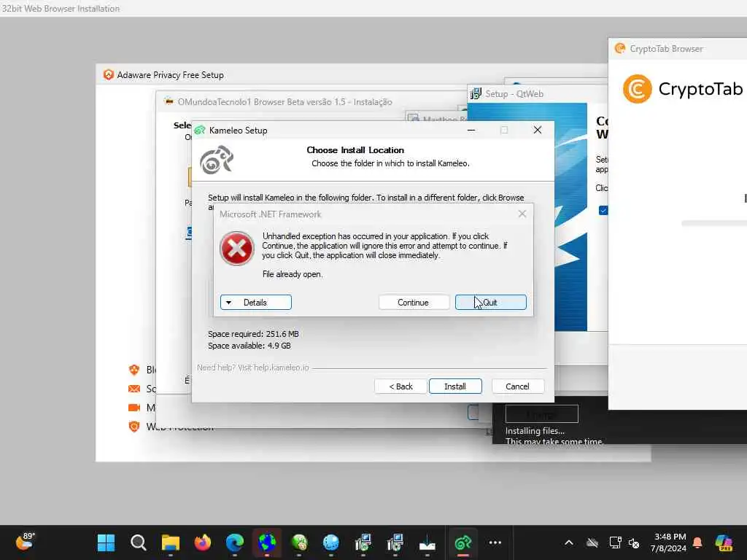
Task: Click the Kameleo icon on the taskbar
Action: [463, 542]
